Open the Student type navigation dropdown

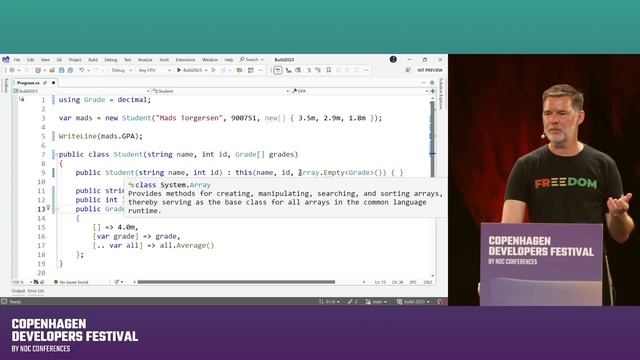click(220, 91)
